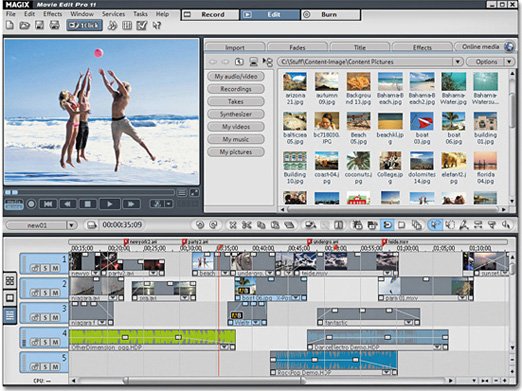Image resolution: width=522 pixels, height=391 pixels.
Task: Click the My audio/video button
Action: (236, 76)
